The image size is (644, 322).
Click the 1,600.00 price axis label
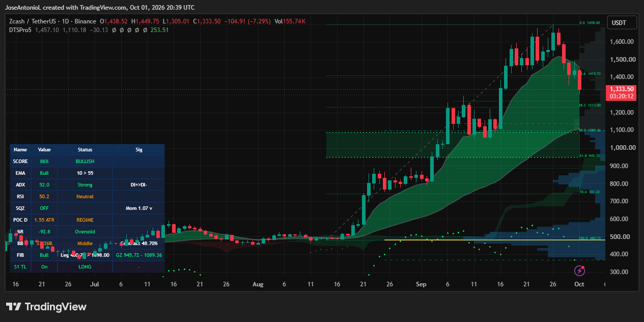coord(621,42)
